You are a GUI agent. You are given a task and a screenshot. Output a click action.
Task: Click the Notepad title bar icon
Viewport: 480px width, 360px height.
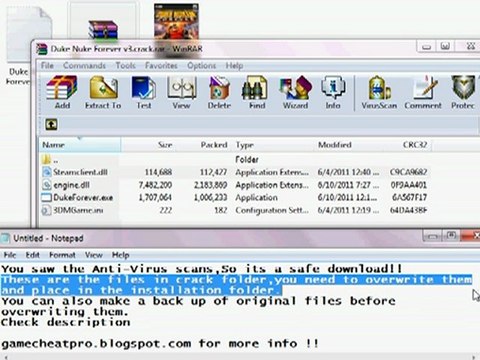point(5,238)
